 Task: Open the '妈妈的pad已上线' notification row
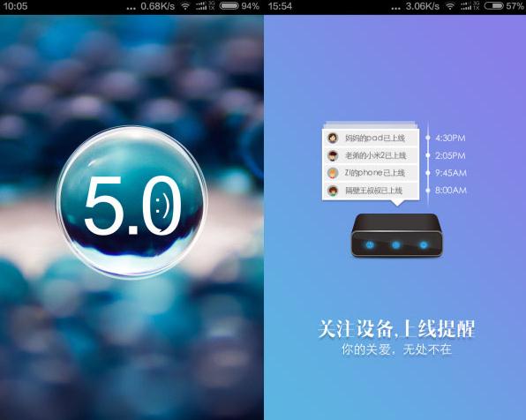pyautogui.click(x=371, y=138)
